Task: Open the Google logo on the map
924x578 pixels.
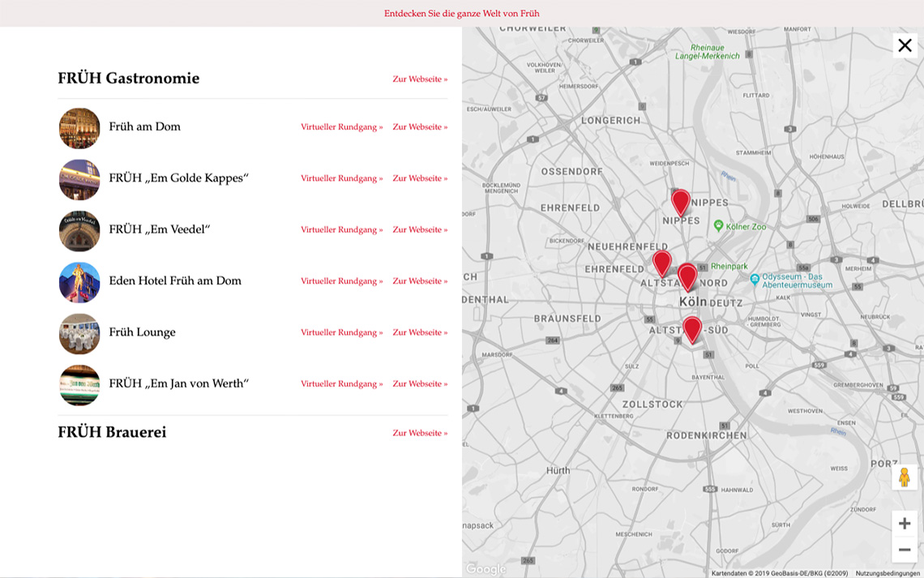Action: tap(486, 569)
